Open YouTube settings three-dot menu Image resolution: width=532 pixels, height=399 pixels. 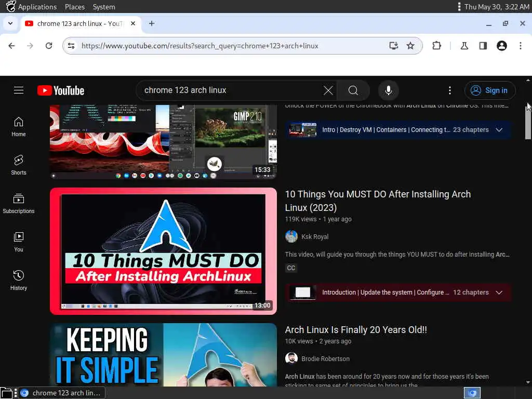[450, 90]
